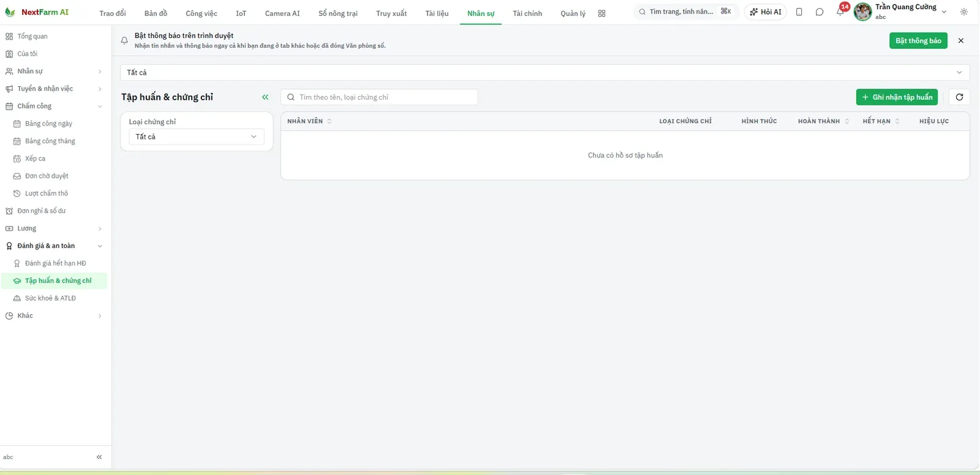Click the global search box in header
980x475 pixels.
click(685, 12)
